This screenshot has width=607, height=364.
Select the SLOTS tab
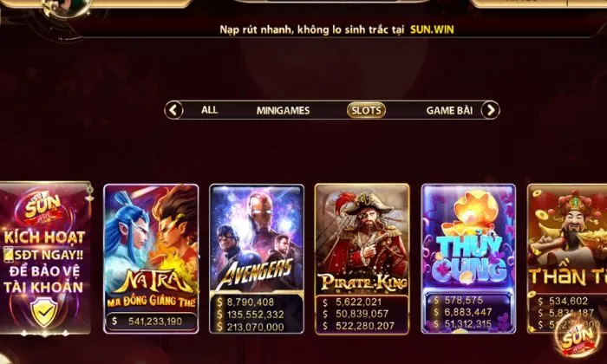point(366,111)
